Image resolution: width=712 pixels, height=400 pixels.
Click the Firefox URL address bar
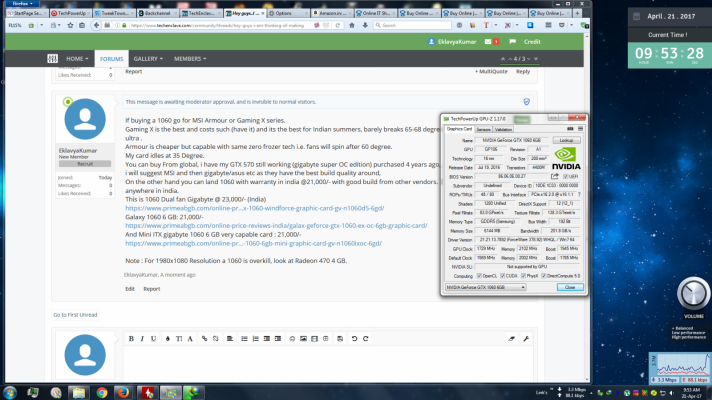(222, 25)
